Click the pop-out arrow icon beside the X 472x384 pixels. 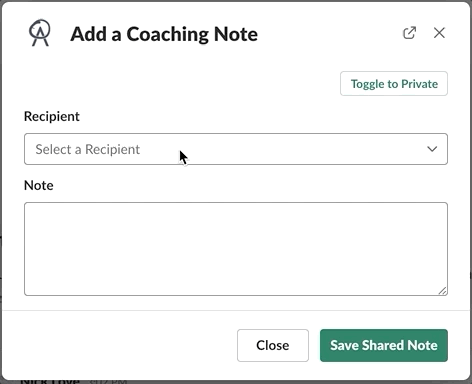point(409,33)
